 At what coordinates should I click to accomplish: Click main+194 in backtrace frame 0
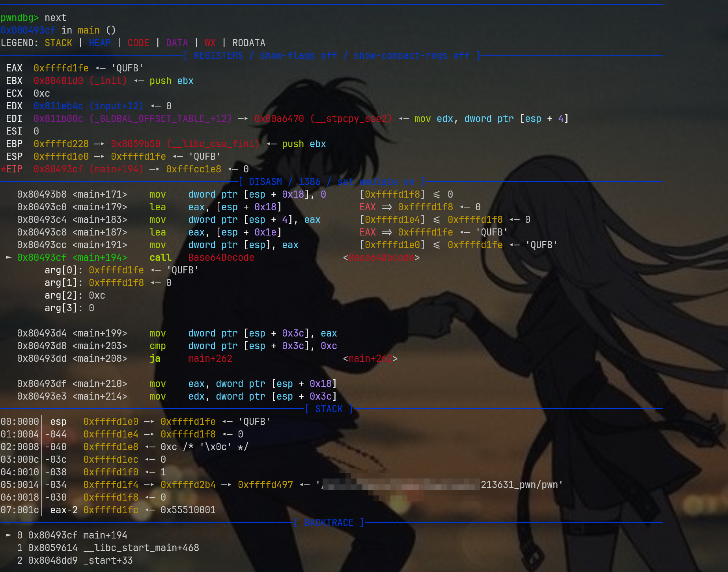pyautogui.click(x=105, y=535)
